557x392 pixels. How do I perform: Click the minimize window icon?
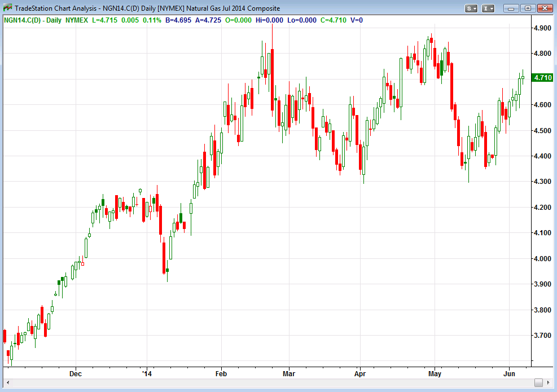pos(511,8)
